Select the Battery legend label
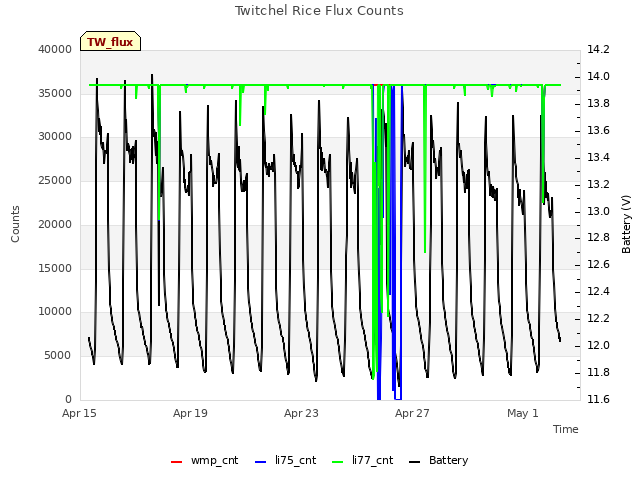Screen dimensions: 640x480 [x=449, y=460]
